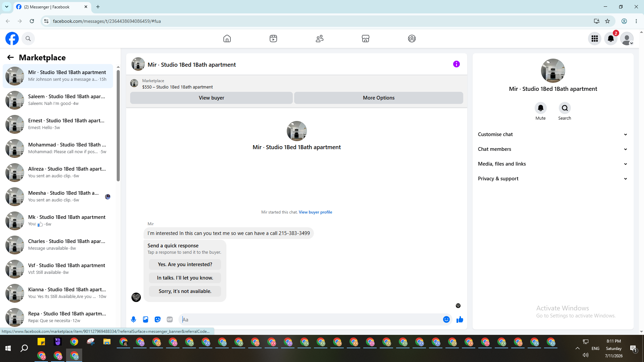The height and width of the screenshot is (362, 644).
Task: Open the Saleem conversation in list
Action: [58, 100]
